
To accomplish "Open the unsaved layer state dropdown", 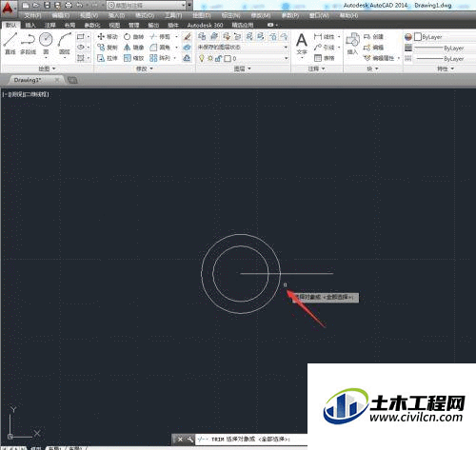I will [243, 48].
